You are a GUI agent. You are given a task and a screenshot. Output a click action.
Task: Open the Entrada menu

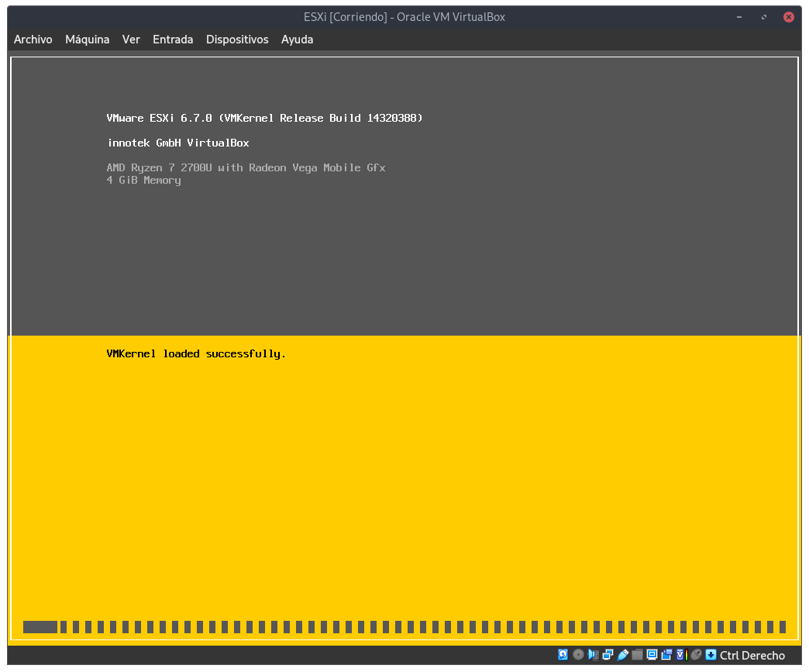tap(173, 40)
